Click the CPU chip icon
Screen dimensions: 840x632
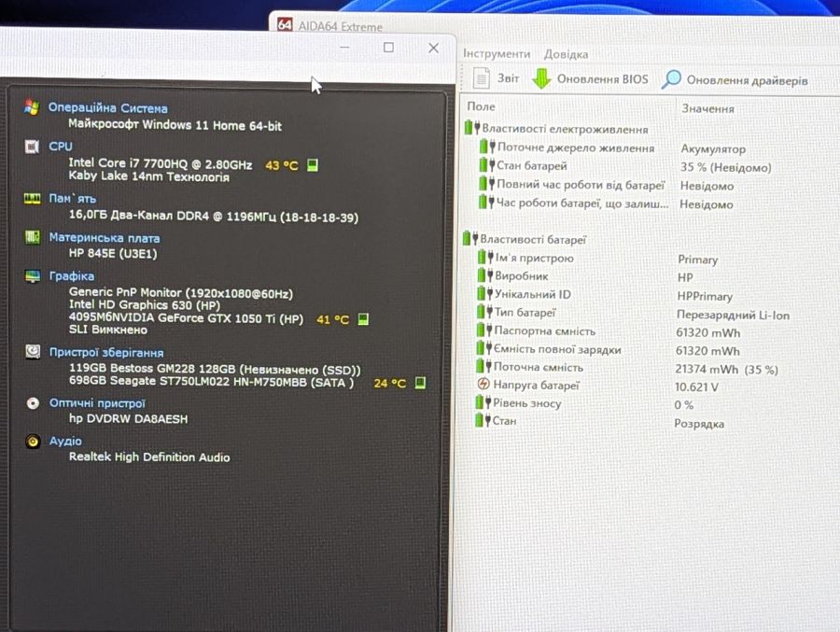32,147
